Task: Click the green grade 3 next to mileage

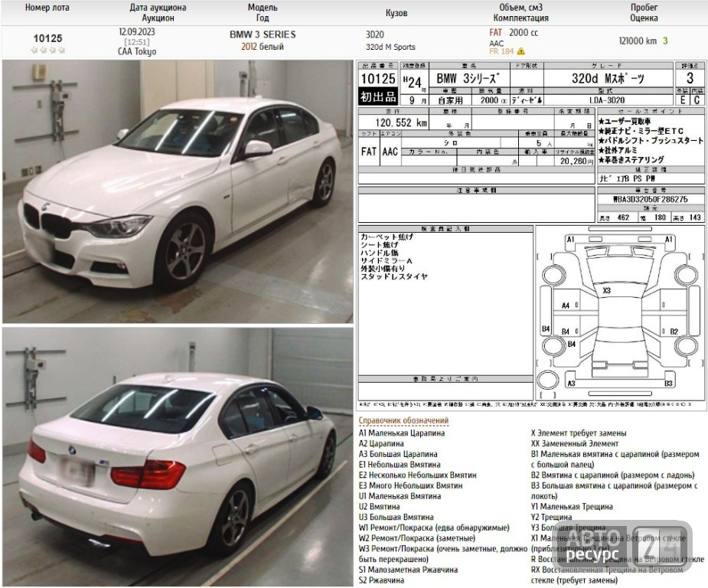Action: (665, 41)
